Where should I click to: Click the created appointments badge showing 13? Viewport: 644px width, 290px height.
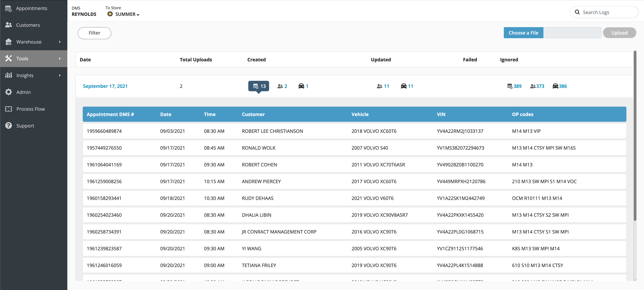tap(259, 86)
